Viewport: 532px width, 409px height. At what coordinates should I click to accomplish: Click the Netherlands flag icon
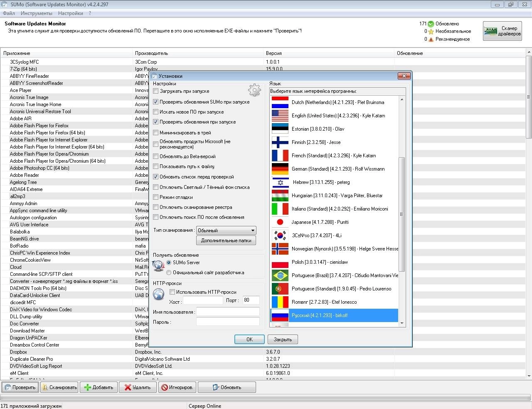coord(280,102)
